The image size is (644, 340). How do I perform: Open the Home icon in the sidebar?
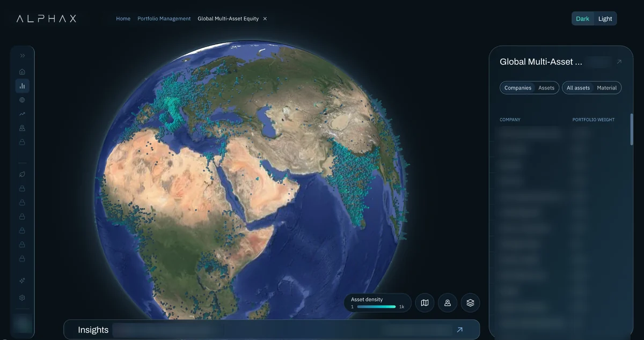[22, 72]
